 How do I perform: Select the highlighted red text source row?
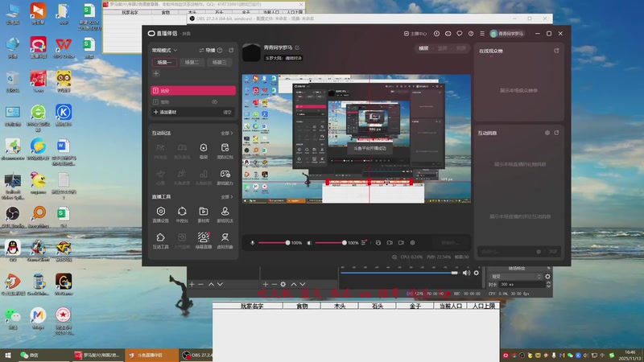(x=193, y=90)
